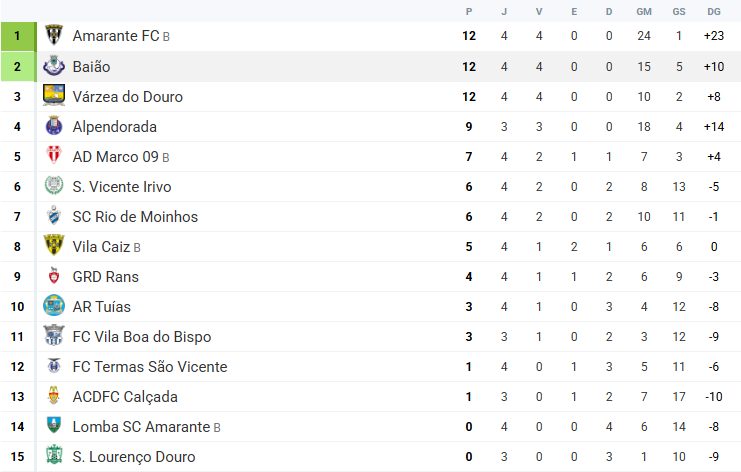Open the FC Vila Boa do Bispo link
The image size is (741, 472).
click(141, 337)
